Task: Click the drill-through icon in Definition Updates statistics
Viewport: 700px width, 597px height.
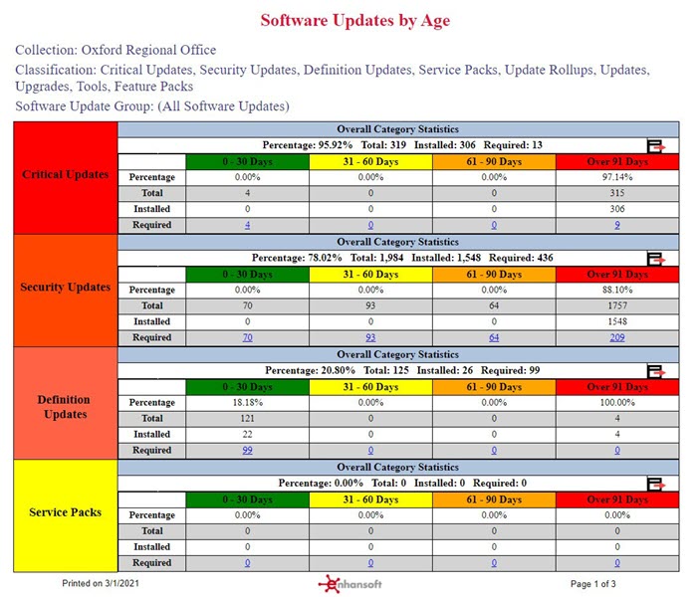Action: pos(656,371)
